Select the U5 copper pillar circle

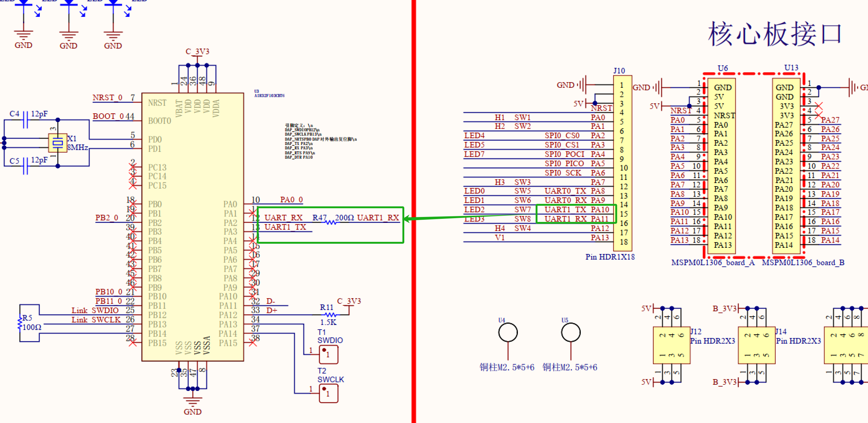point(570,332)
